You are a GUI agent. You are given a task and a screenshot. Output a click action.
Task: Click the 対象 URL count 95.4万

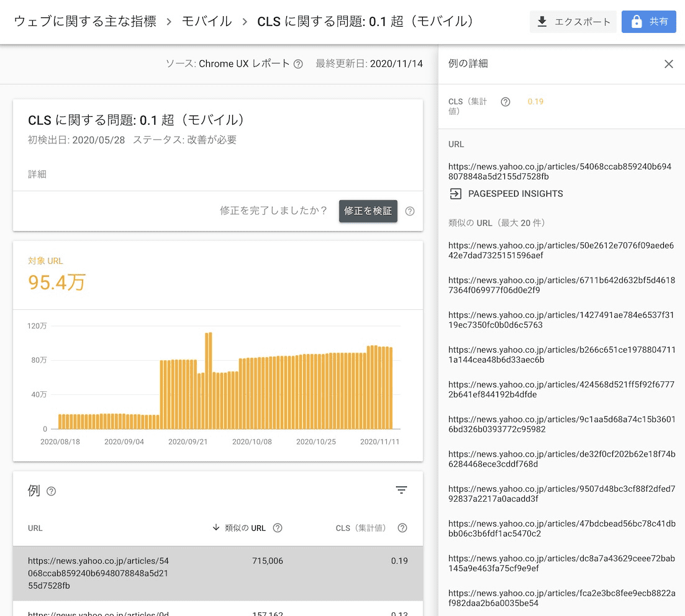(56, 283)
